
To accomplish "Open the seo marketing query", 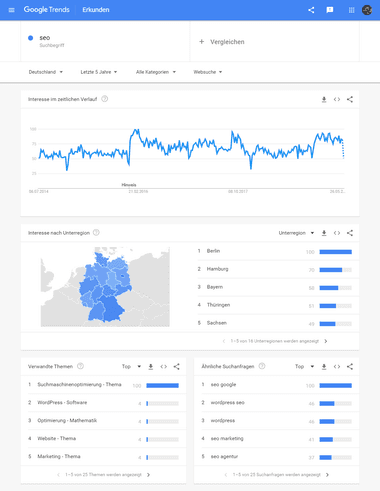I will (227, 439).
